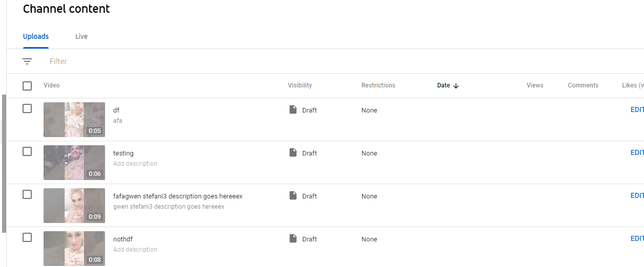
Task: Edit draft for 'fafagwen stefani3' video
Action: [637, 195]
